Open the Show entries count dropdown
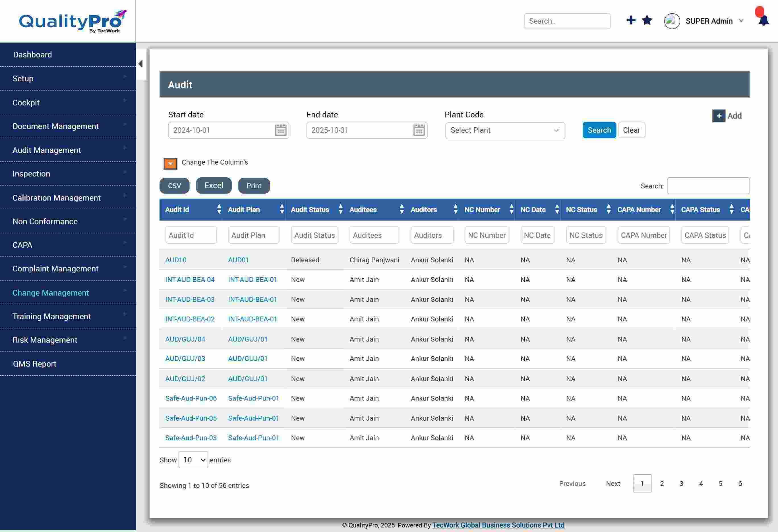 coord(193,460)
